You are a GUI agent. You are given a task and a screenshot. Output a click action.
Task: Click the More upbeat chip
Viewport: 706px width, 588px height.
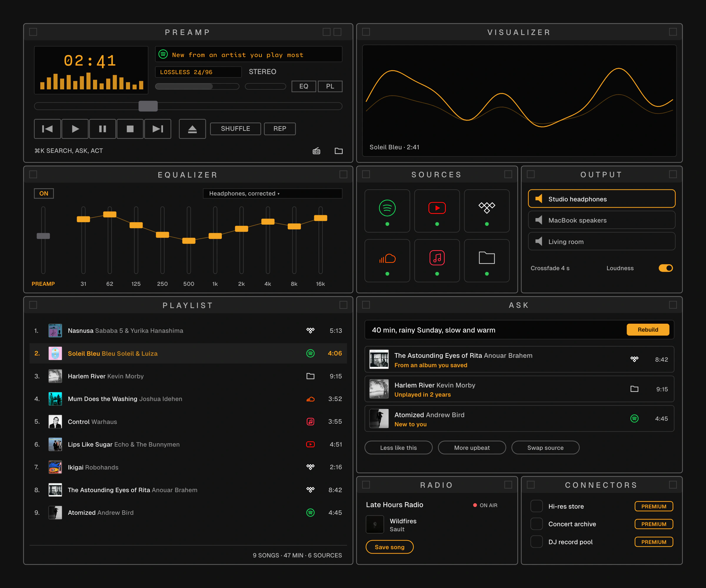pos(472,447)
